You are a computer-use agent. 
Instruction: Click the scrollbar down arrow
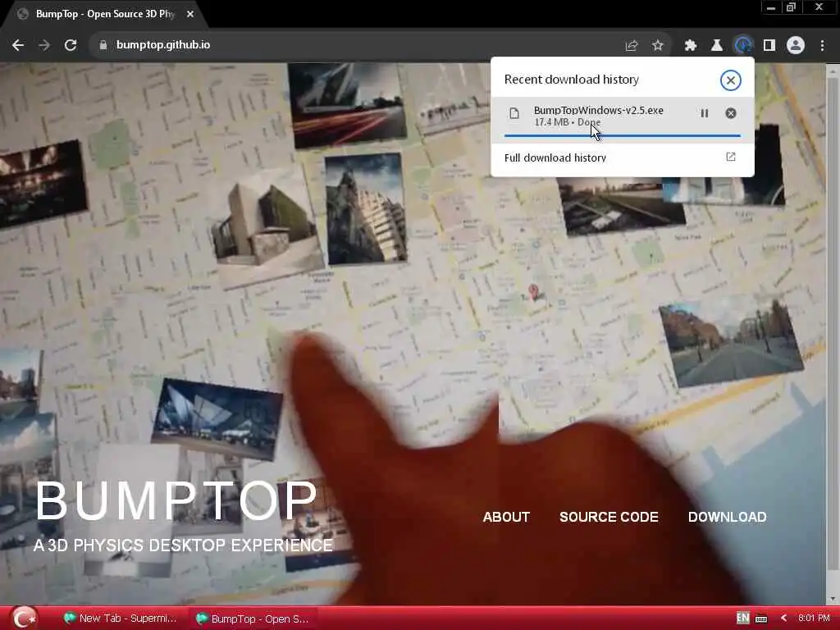(833, 599)
